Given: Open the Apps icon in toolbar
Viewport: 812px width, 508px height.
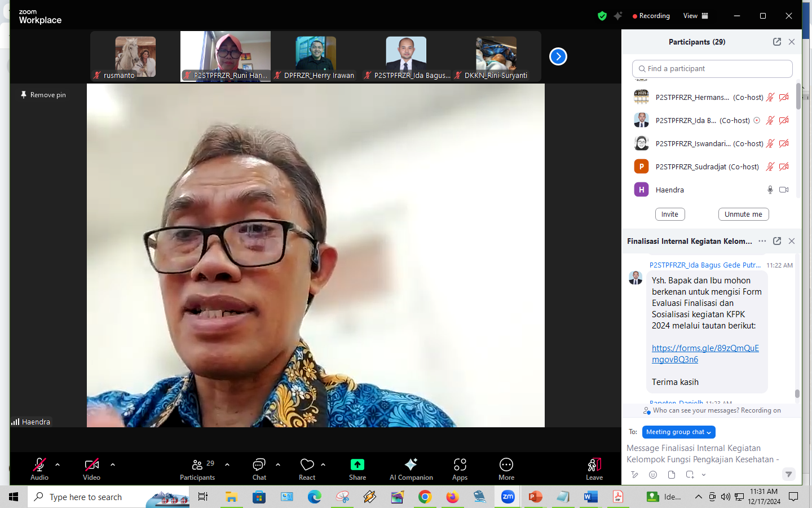Looking at the screenshot, I should click(460, 468).
